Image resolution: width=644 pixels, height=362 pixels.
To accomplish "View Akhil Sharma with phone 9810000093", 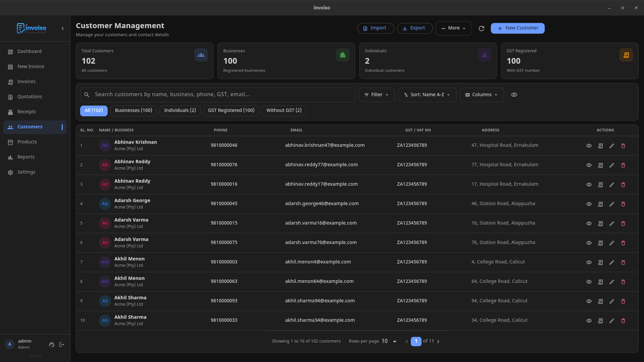I will click(x=589, y=301).
